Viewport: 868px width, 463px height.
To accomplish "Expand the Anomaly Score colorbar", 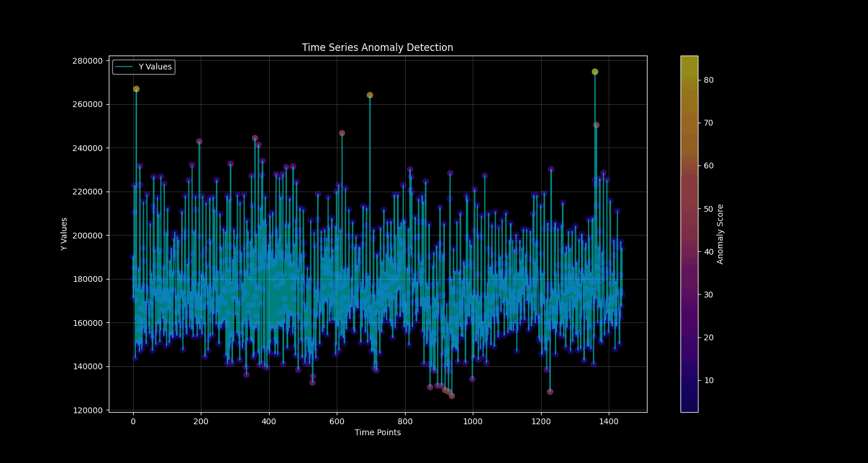I will point(689,234).
